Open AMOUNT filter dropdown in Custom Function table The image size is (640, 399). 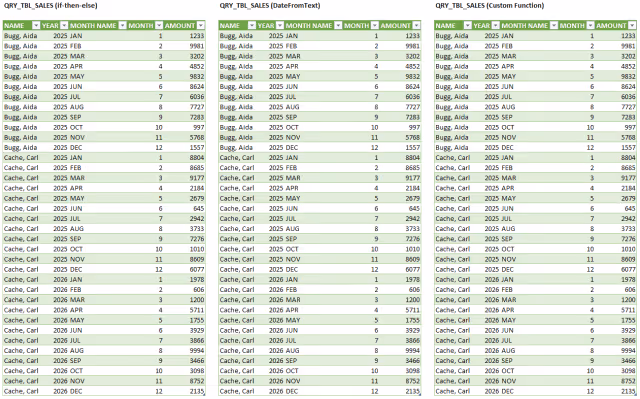pyautogui.click(x=632, y=26)
